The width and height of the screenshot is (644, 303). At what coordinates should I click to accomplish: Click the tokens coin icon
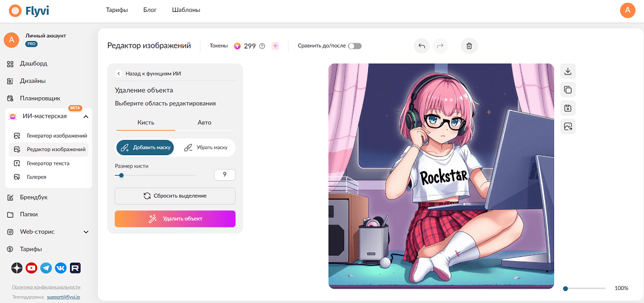tap(237, 46)
